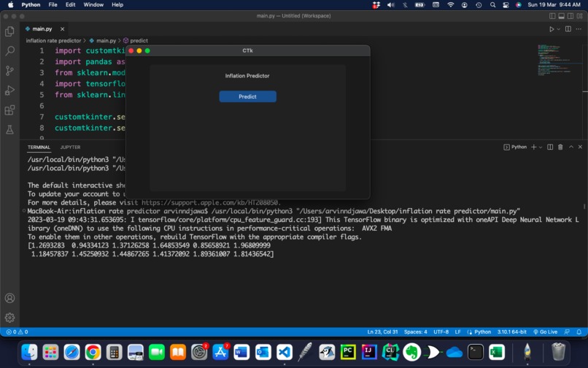Open Spotlight search in menu bar
The image size is (588, 368).
[492, 5]
